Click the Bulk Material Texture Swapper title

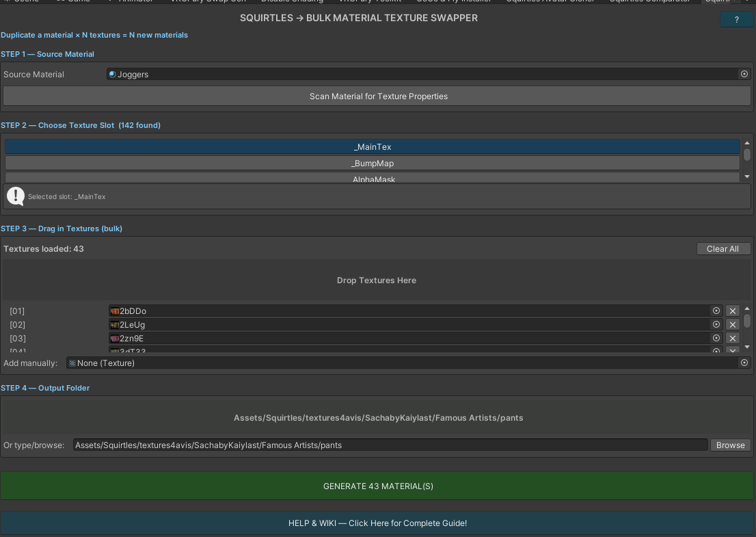click(359, 18)
